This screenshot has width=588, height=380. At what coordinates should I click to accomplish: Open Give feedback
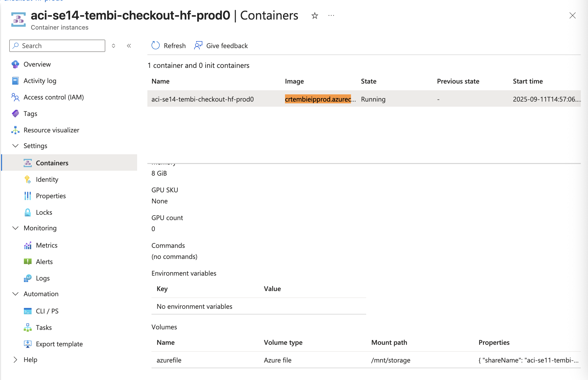221,46
